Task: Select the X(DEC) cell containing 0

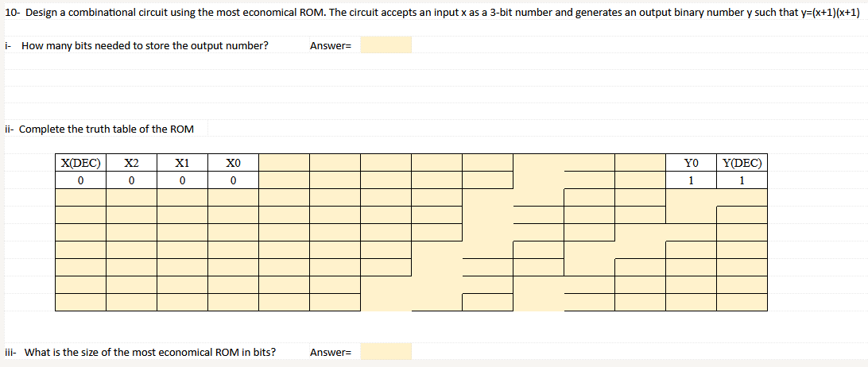Action: (81, 180)
